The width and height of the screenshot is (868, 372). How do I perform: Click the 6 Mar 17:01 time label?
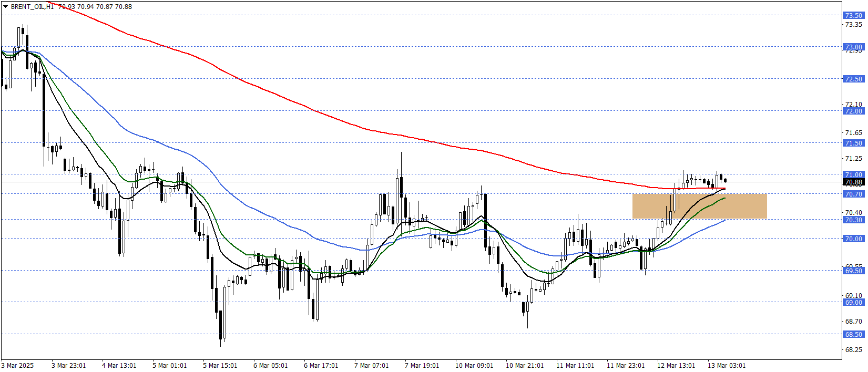click(x=321, y=366)
